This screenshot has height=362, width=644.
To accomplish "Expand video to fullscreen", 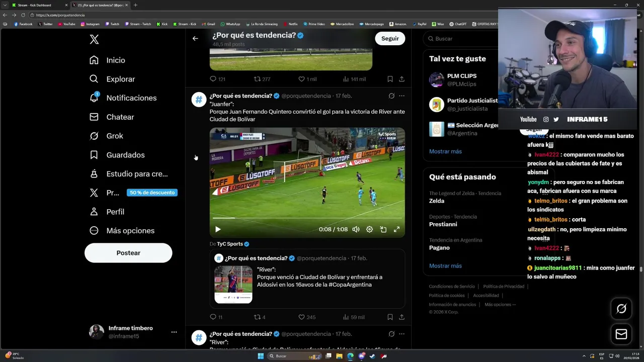I will coord(396,229).
